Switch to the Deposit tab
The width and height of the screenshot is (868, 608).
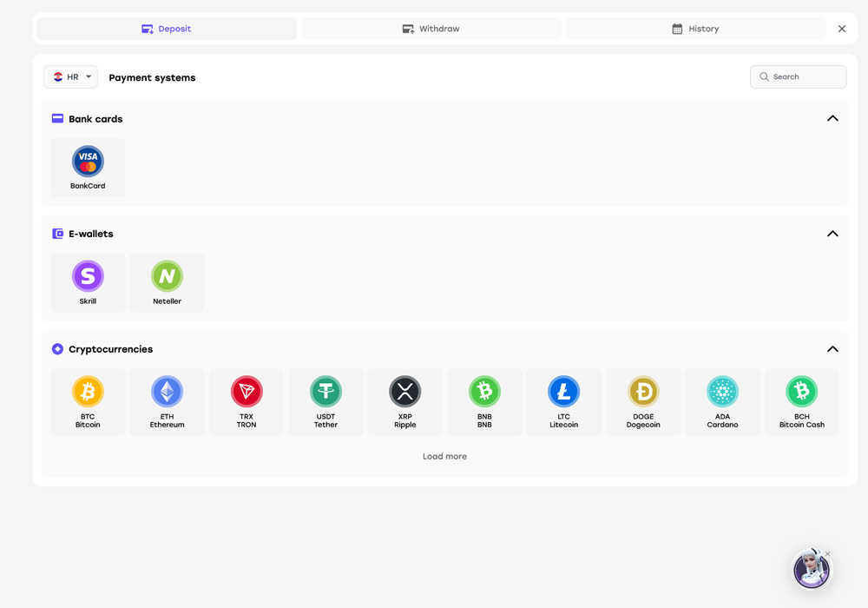(167, 29)
